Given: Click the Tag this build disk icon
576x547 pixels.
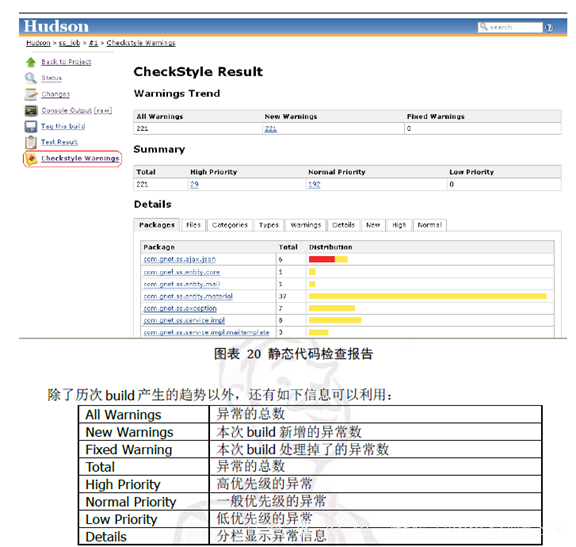Looking at the screenshot, I should [x=31, y=126].
